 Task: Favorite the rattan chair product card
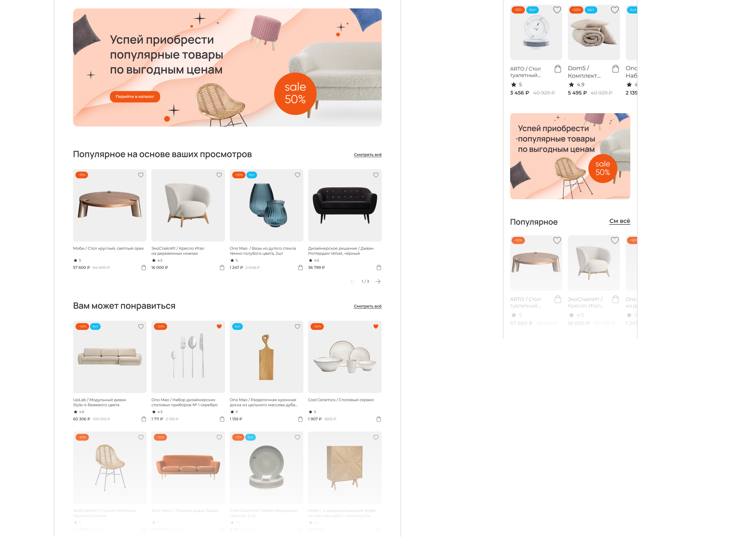[x=141, y=437]
